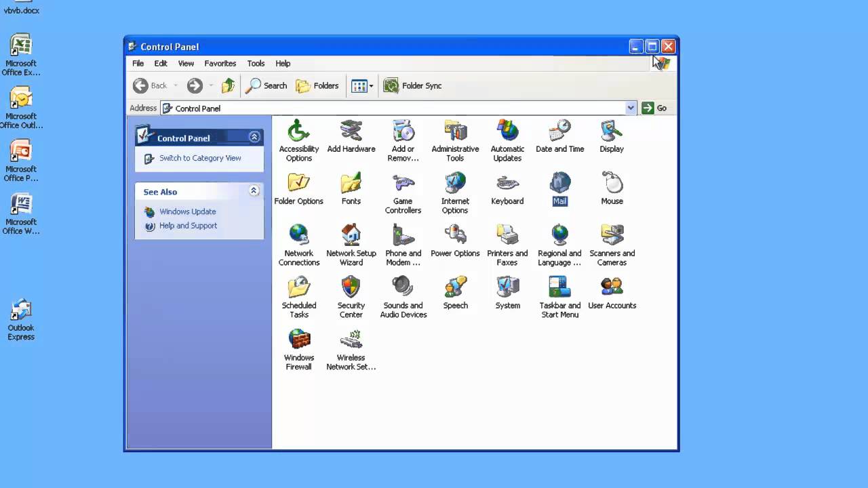Open Regional and Language options
This screenshot has height=488, width=868.
[x=559, y=245]
